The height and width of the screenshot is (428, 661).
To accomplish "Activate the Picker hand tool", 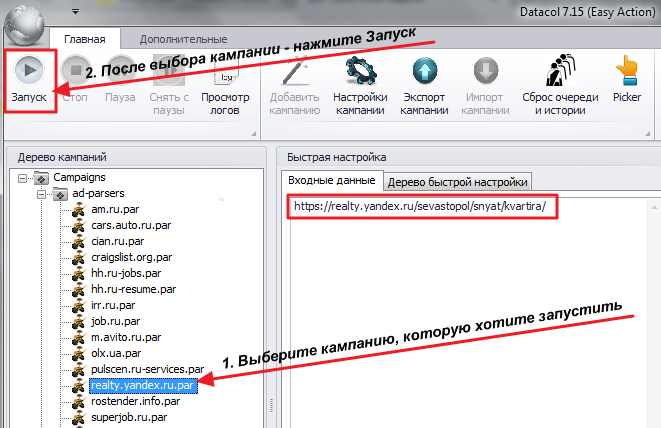I will 627,71.
